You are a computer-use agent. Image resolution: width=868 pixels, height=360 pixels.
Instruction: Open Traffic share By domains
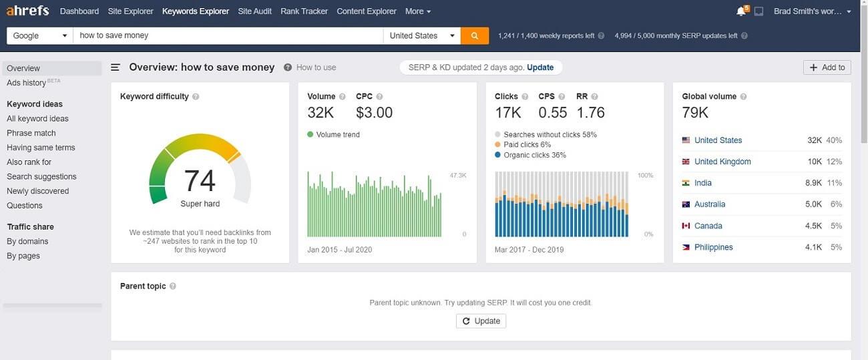[27, 241]
